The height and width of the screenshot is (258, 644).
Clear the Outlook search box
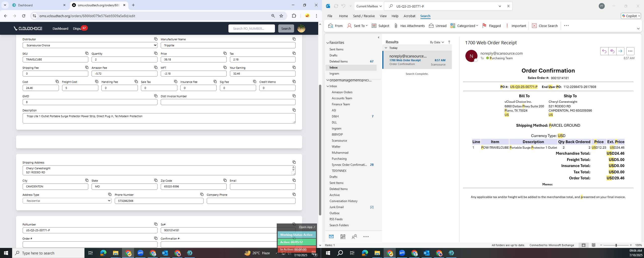[508, 6]
